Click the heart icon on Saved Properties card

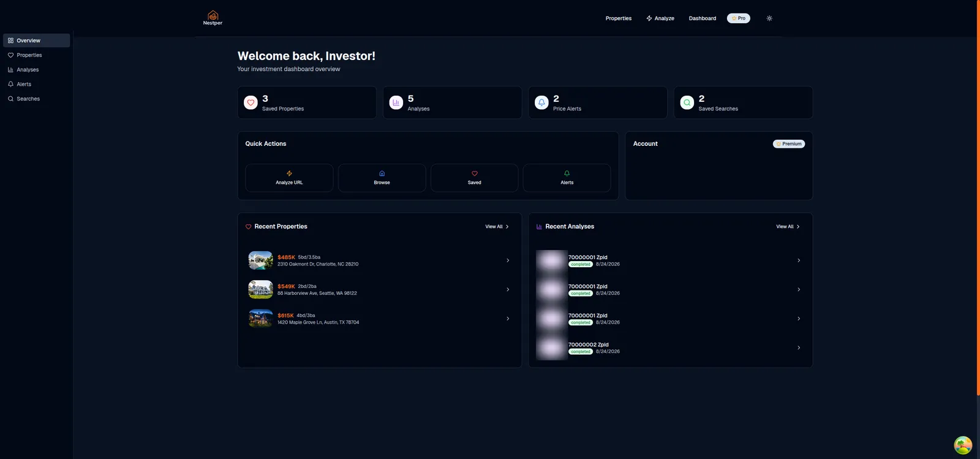pos(251,102)
